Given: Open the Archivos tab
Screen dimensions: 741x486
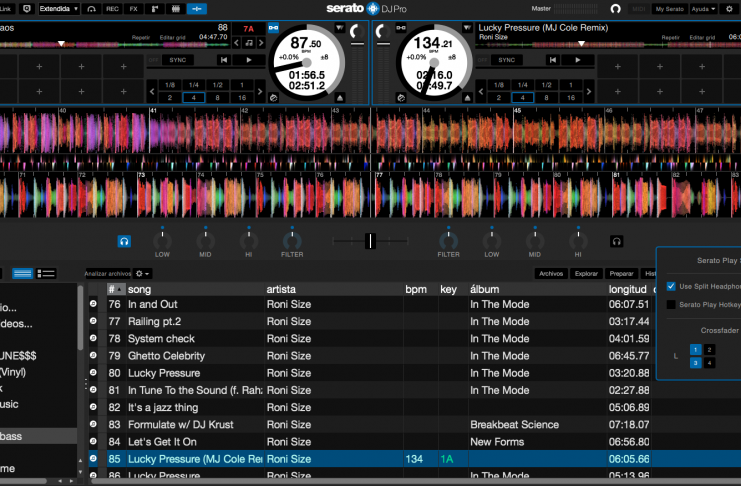Looking at the screenshot, I should pyautogui.click(x=551, y=273).
